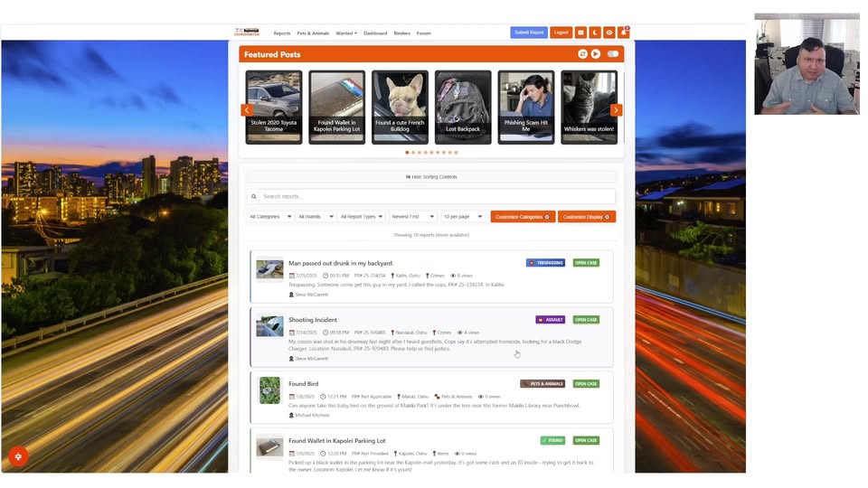Click the Hawaii CrimeWatch logo
Image resolution: width=868 pixels, height=488 pixels.
[247, 33]
